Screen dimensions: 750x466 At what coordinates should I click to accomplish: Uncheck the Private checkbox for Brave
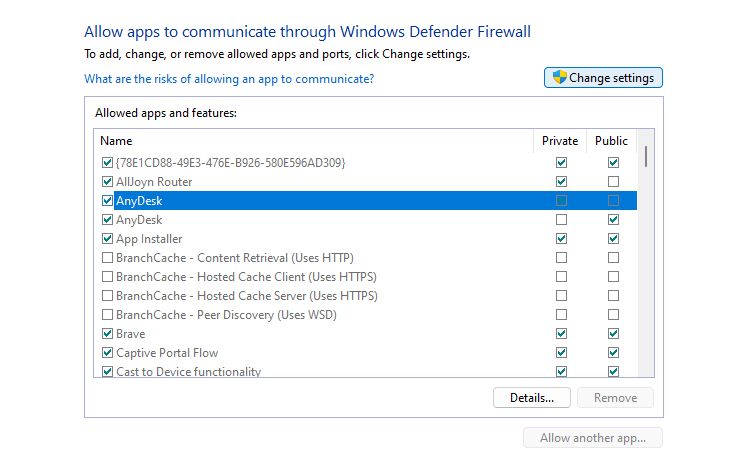point(561,334)
